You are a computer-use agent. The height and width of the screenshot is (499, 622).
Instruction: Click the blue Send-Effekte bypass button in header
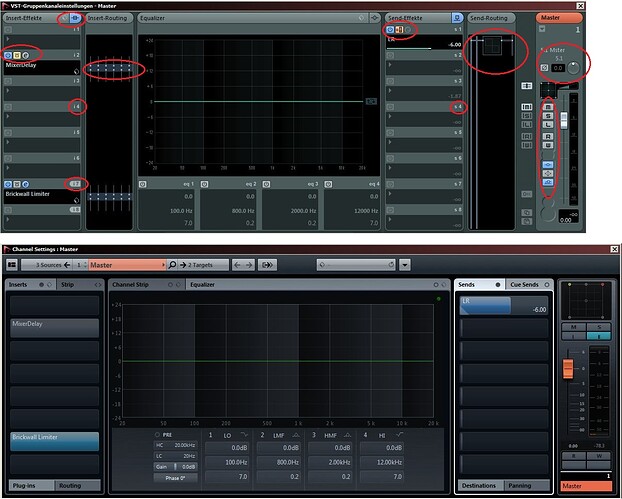tap(457, 18)
